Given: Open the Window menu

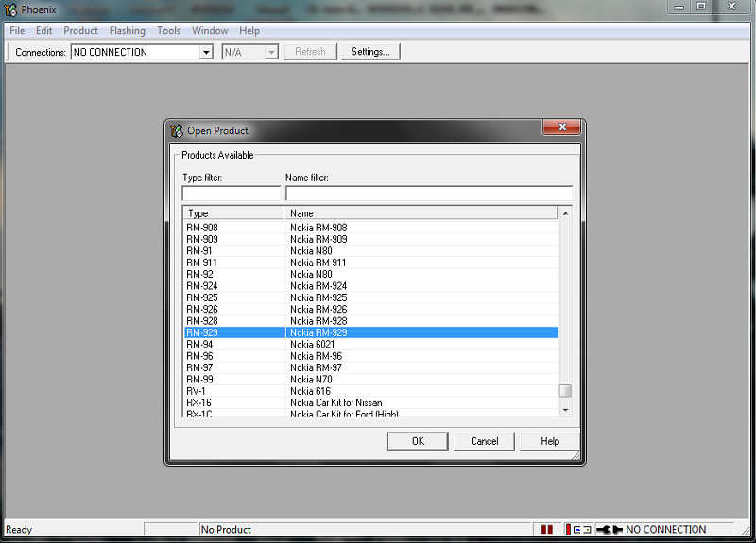Looking at the screenshot, I should (210, 31).
